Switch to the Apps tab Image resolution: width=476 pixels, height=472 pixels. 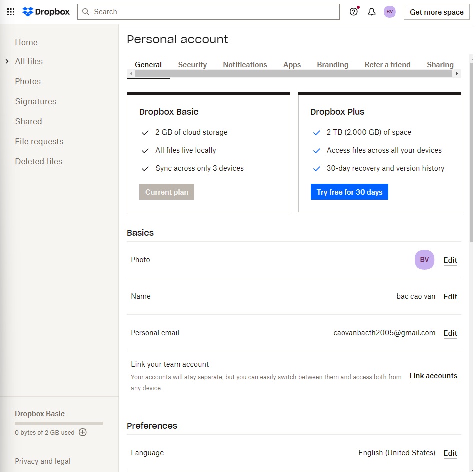[292, 65]
